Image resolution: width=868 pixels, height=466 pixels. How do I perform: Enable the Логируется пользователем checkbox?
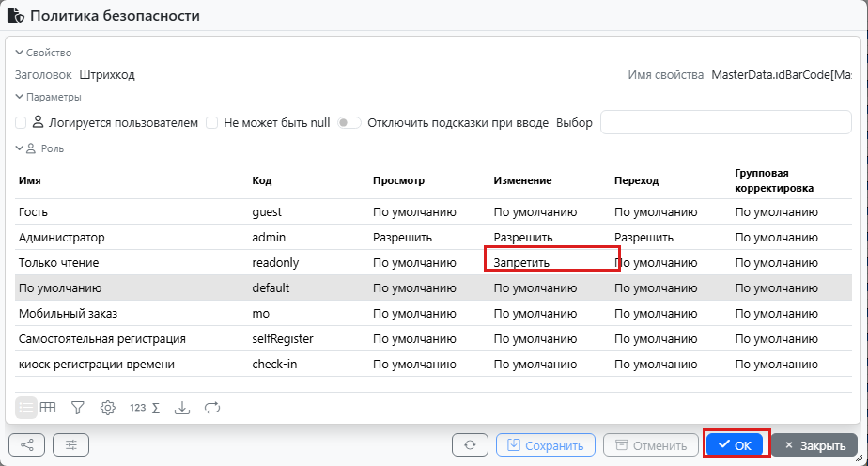(x=21, y=123)
